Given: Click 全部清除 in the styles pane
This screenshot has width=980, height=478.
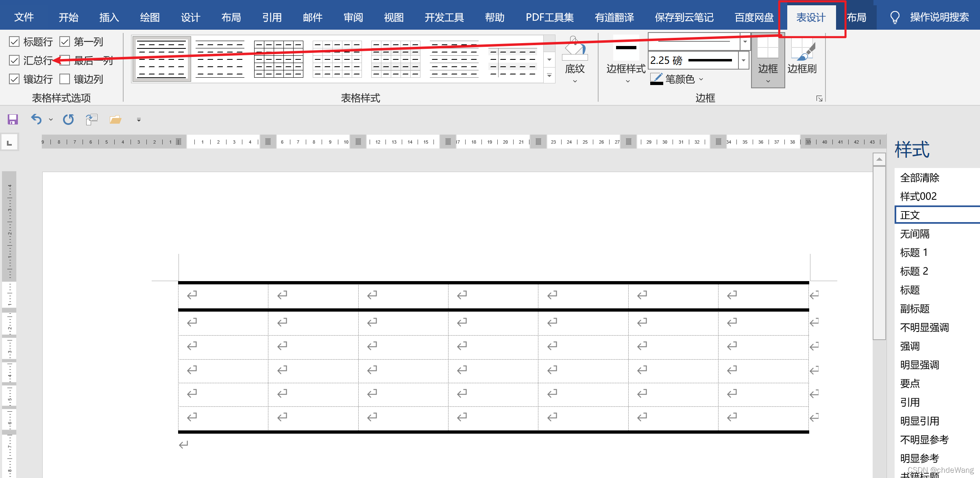Looking at the screenshot, I should [919, 178].
